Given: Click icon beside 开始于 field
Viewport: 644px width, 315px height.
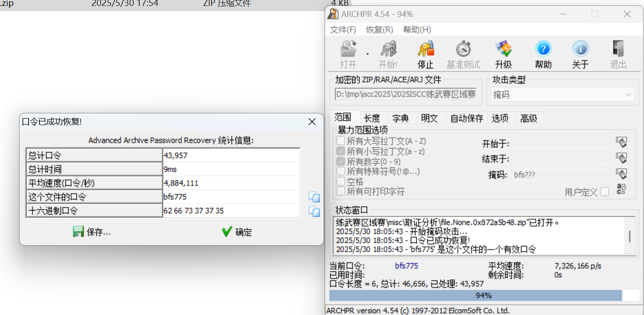Looking at the screenshot, I should [x=621, y=143].
